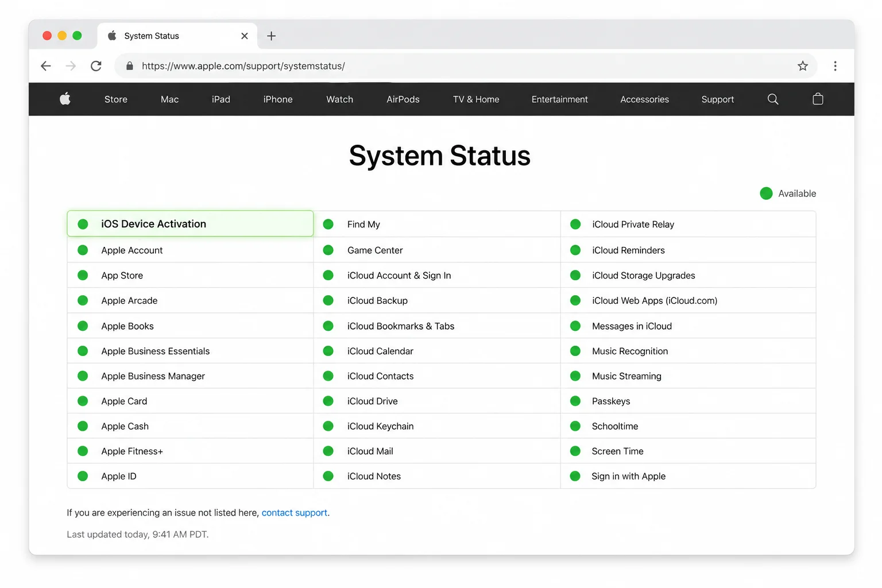Follow the contact support link
Screen dimensions: 882x588
[295, 513]
